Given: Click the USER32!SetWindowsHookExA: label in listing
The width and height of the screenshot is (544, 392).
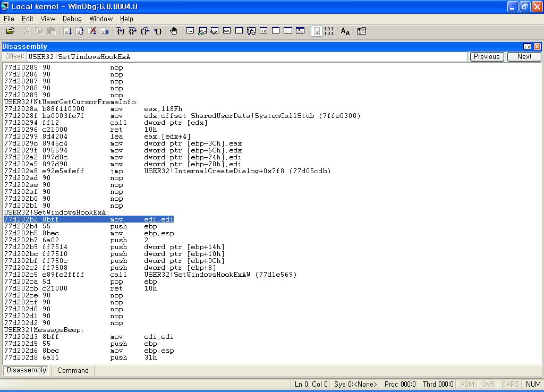Looking at the screenshot, I should pyautogui.click(x=57, y=212).
